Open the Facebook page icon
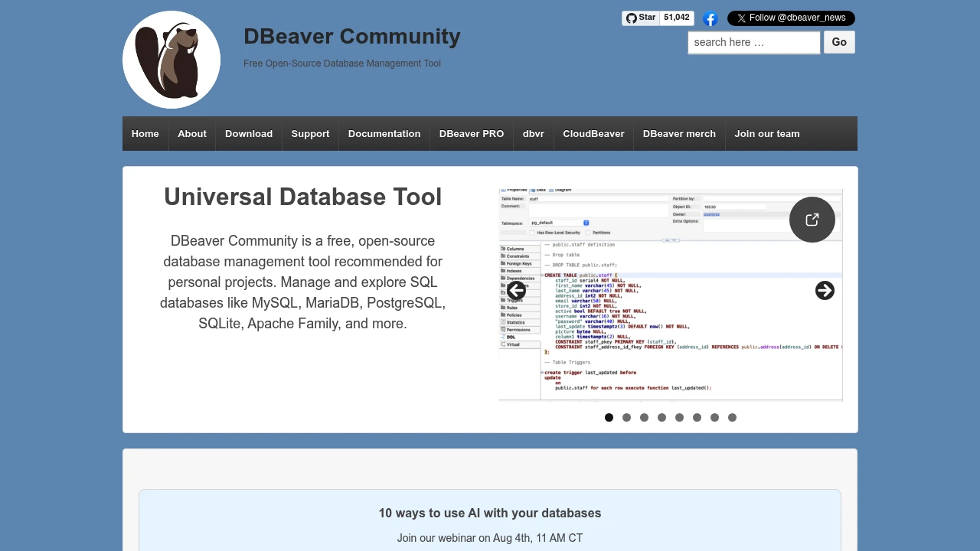 [x=710, y=18]
